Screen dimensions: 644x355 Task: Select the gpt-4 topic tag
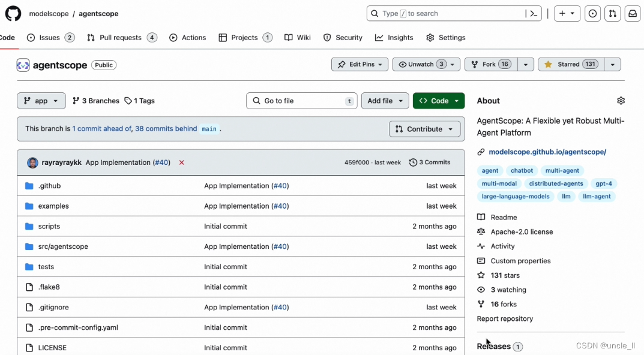point(604,183)
